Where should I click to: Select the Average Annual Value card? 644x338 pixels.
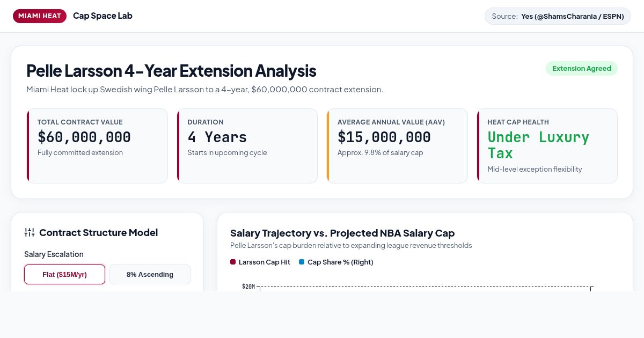tap(397, 146)
